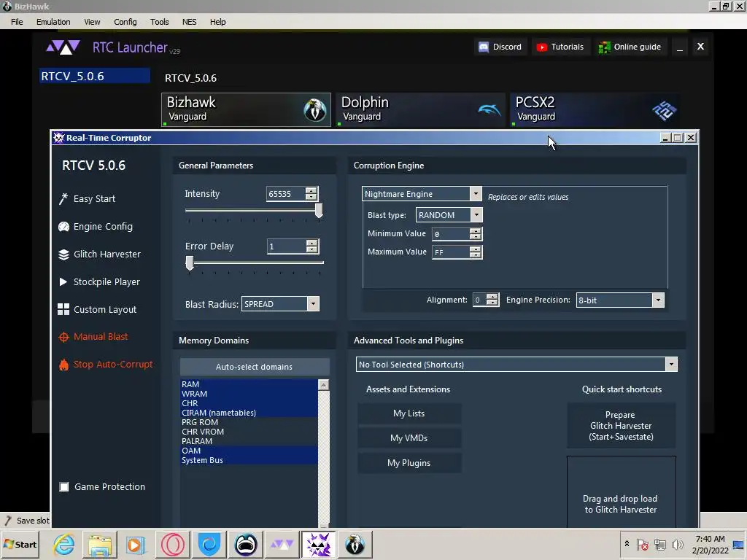Open media player taskbar icon
Viewport: 747px width, 560px height.
(x=136, y=544)
